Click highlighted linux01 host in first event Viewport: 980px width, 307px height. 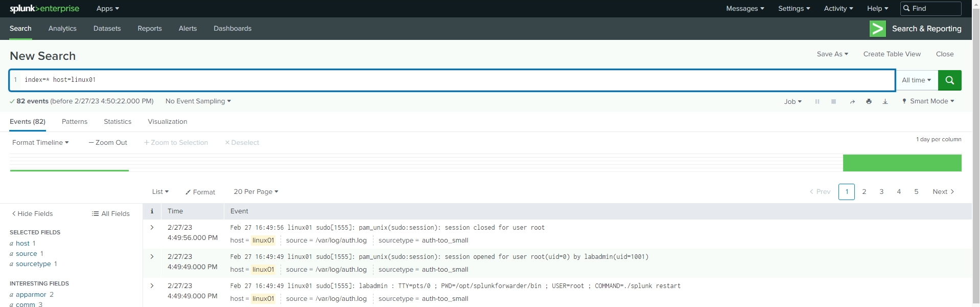[263, 240]
